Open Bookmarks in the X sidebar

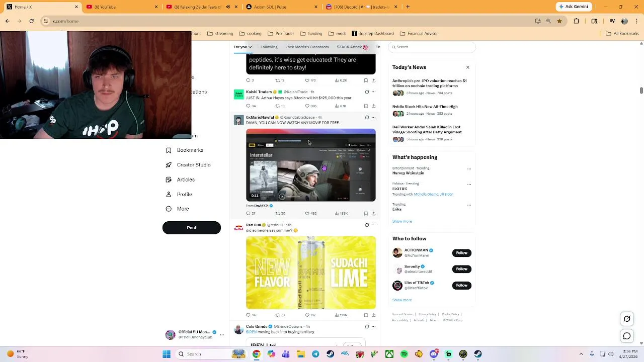point(184,150)
